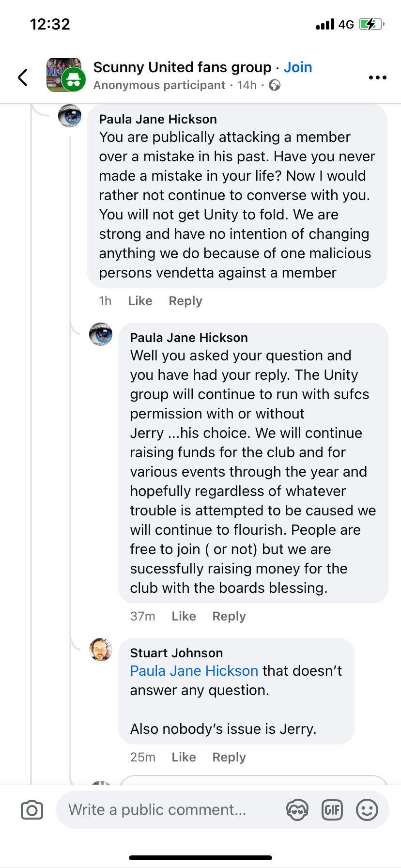The image size is (401, 868).
Task: Open Stuart Johnson's profile picture
Action: click(101, 650)
